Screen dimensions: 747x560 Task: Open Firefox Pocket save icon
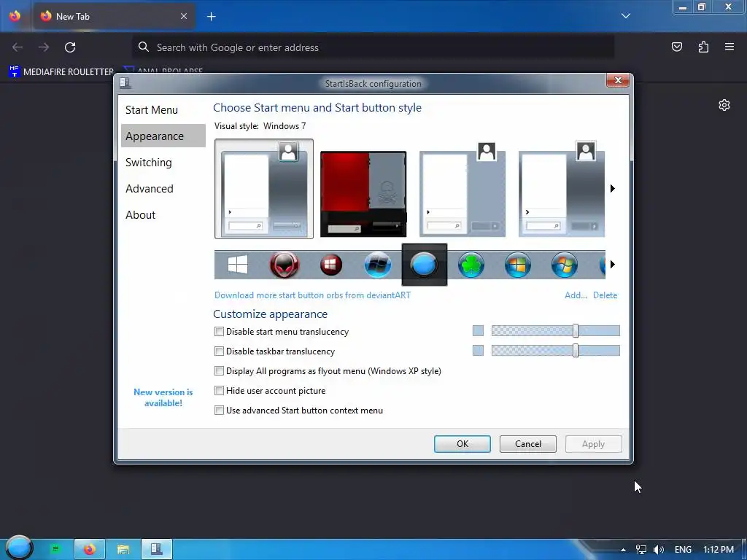[676, 47]
